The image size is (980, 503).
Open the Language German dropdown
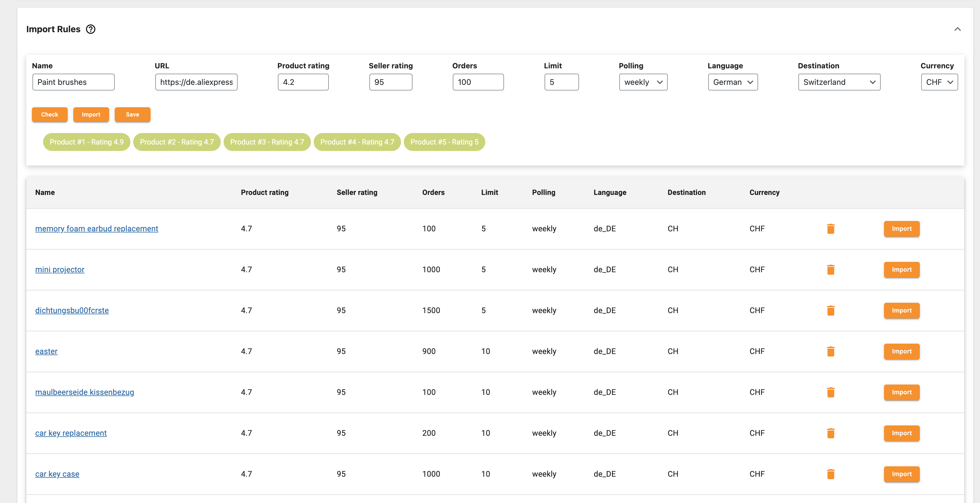pyautogui.click(x=733, y=82)
